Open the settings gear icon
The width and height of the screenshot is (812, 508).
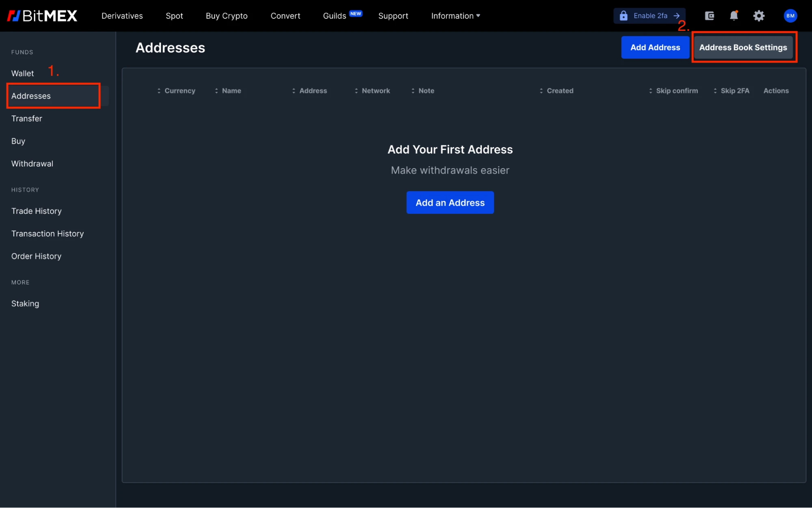tap(758, 16)
